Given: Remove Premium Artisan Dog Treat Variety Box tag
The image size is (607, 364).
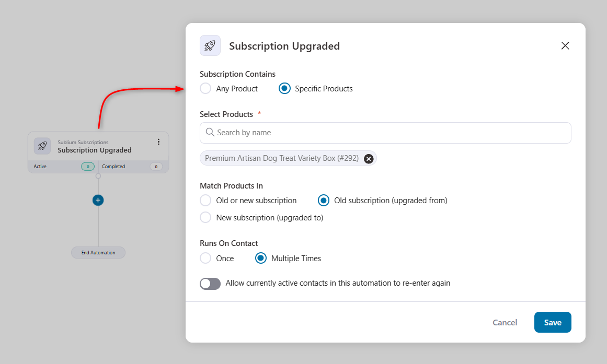Looking at the screenshot, I should click(x=369, y=159).
